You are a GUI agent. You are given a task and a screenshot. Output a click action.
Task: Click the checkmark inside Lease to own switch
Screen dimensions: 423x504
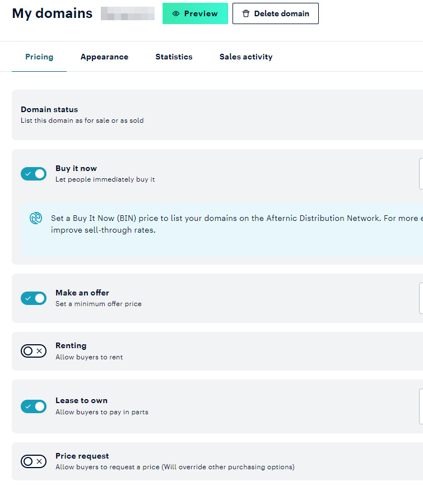28,406
